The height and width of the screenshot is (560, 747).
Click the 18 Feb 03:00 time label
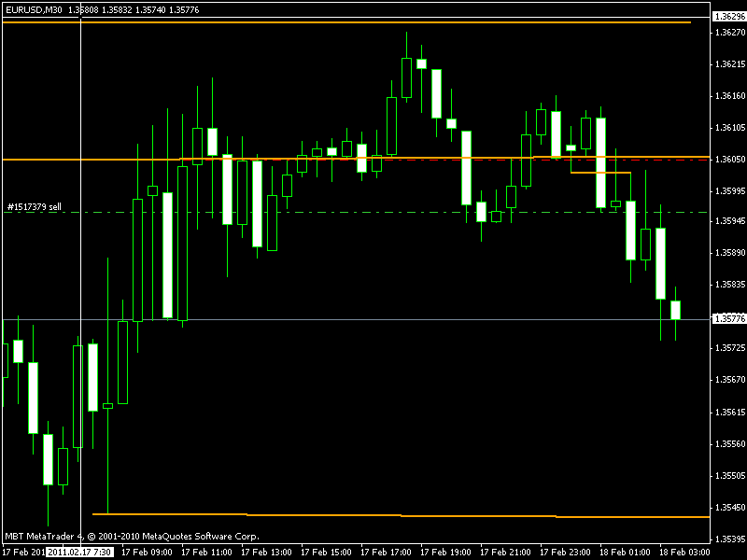pyautogui.click(x=685, y=553)
